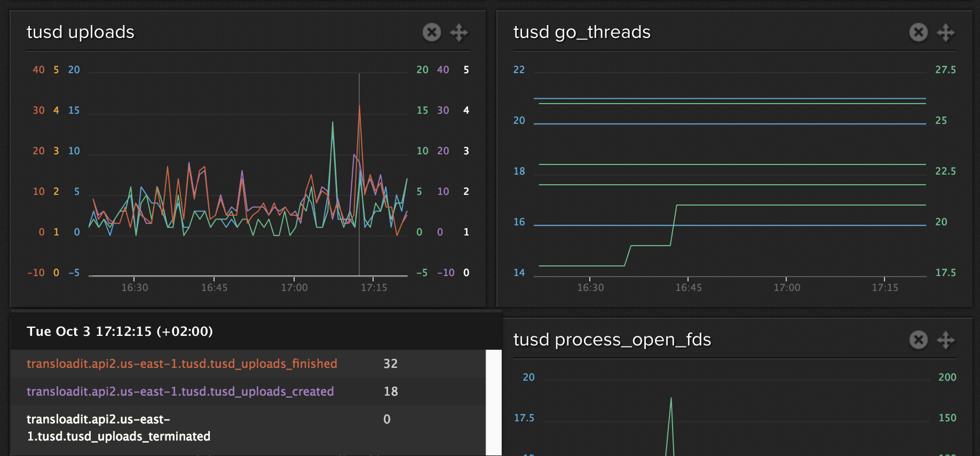Click the tusd_uploads_created legend entry
Screen dimensions: 980x456
click(x=180, y=391)
